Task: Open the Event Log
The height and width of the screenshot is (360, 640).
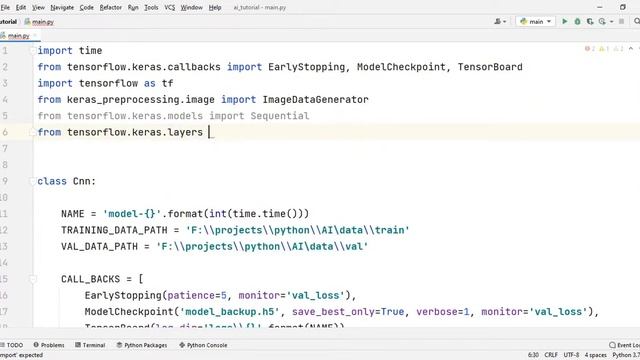Action: (x=624, y=345)
